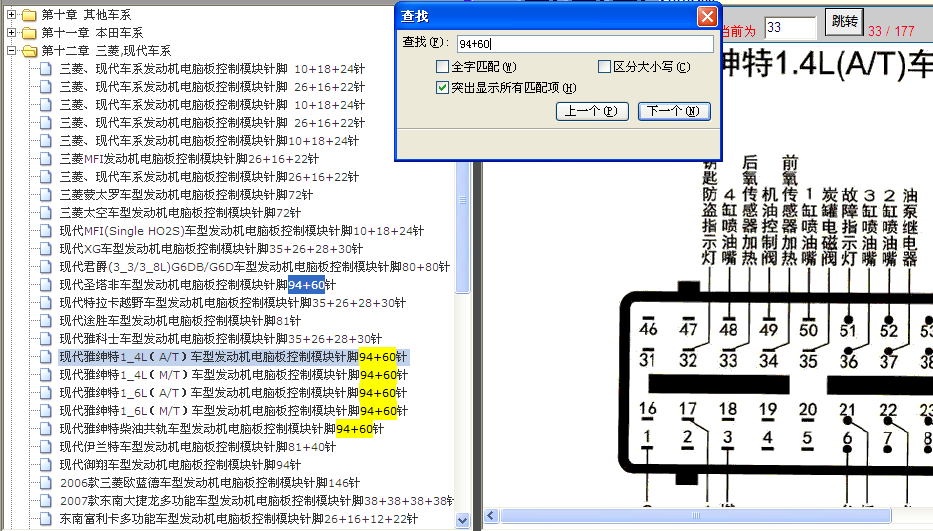The width and height of the screenshot is (933, 531).
Task: Expand the 第十一章 本田车系 folder
Action: tap(11, 32)
